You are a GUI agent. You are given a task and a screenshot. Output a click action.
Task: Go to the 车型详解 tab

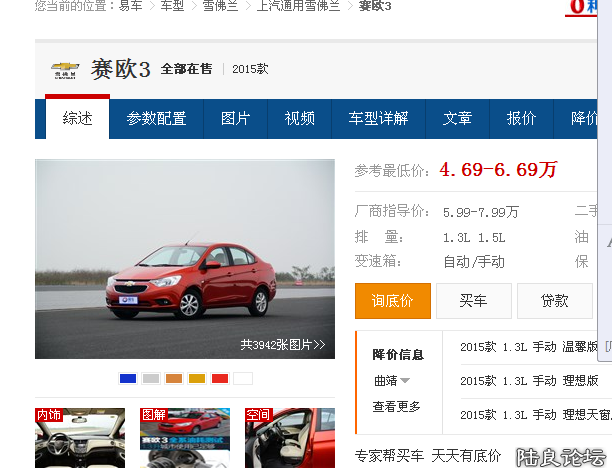pyautogui.click(x=378, y=119)
